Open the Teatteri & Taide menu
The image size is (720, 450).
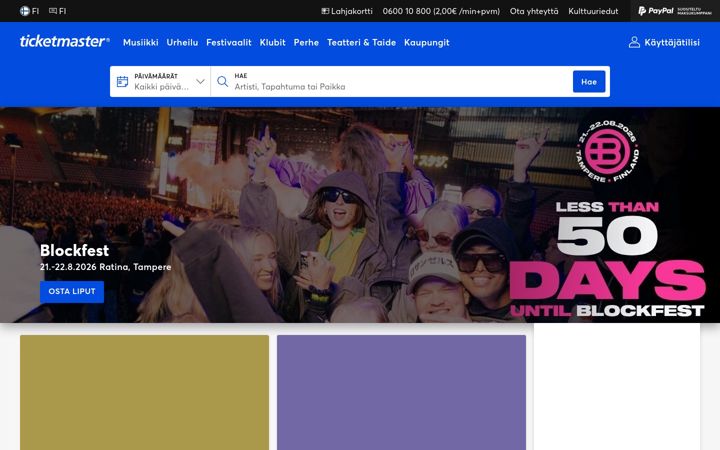click(361, 42)
